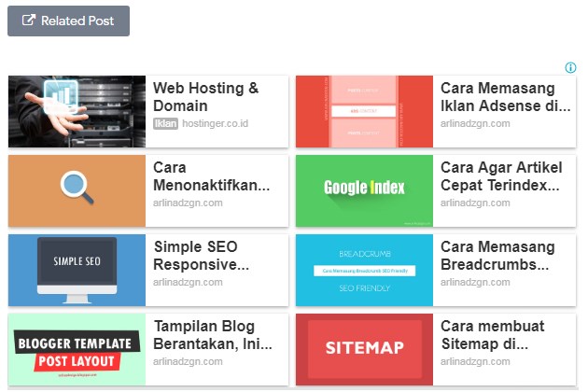Image resolution: width=588 pixels, height=392 pixels.
Task: Open Cara Memasang Breadcrumbs article title
Action: 497,256
